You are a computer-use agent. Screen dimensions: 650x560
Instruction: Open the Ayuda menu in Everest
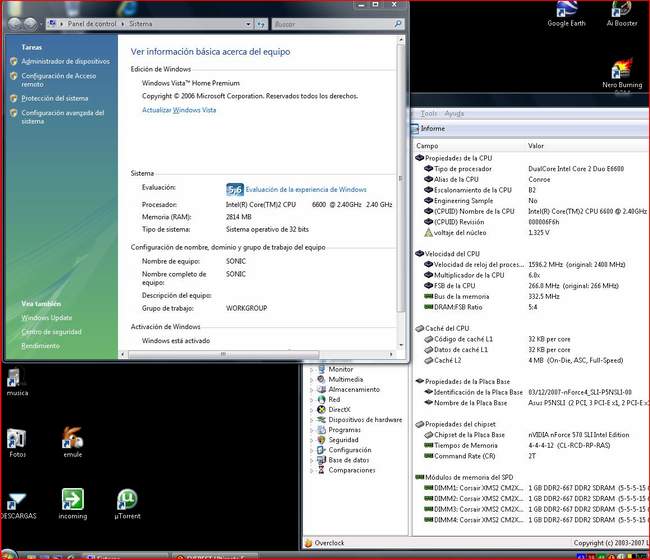[454, 114]
